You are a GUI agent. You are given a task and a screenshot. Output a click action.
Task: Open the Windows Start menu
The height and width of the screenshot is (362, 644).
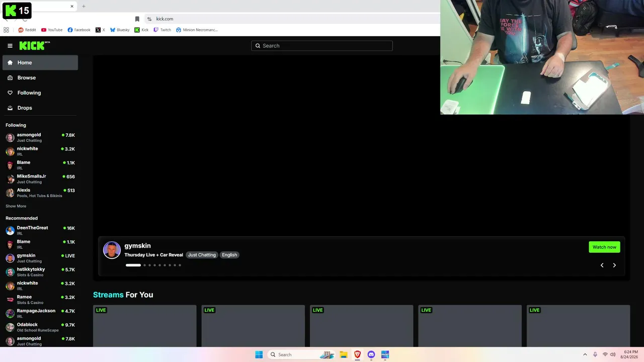tap(259, 354)
